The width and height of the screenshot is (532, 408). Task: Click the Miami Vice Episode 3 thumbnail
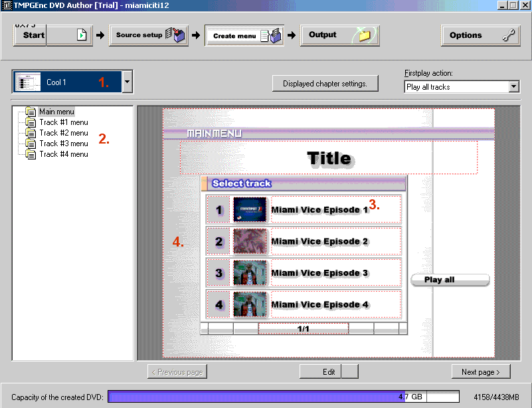[x=250, y=273]
